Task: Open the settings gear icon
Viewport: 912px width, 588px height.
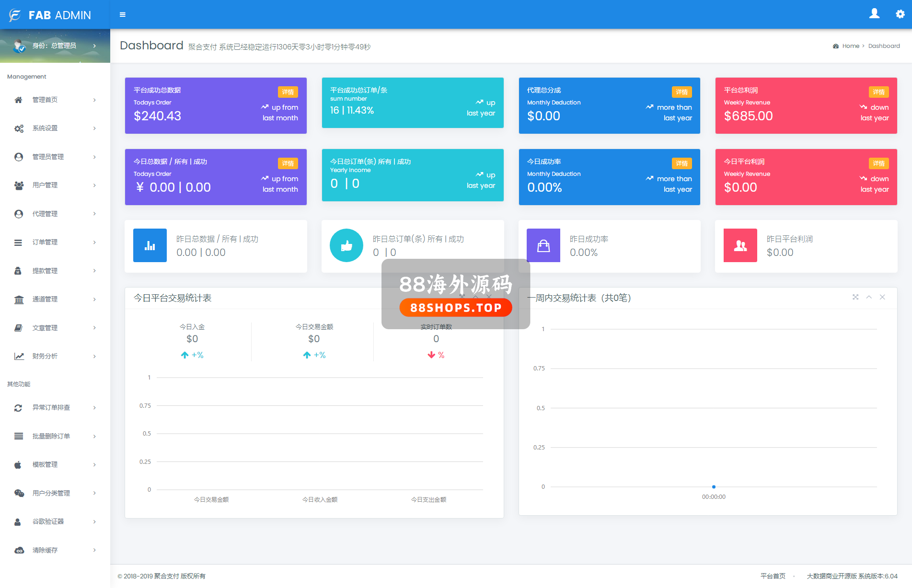Action: [x=900, y=14]
